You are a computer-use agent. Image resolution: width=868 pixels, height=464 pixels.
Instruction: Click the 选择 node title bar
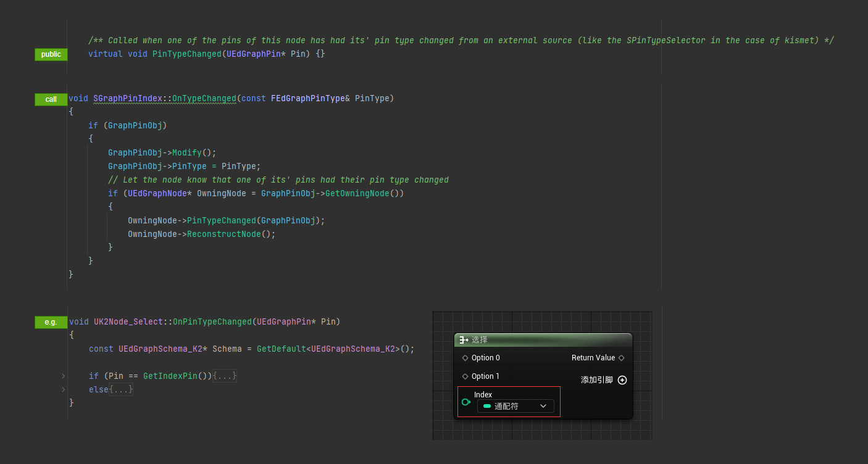543,340
